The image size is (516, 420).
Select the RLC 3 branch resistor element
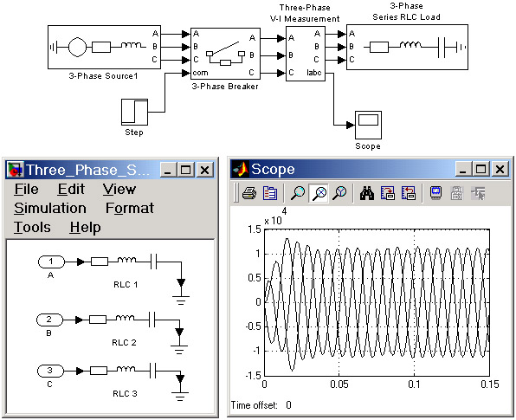[x=99, y=371]
